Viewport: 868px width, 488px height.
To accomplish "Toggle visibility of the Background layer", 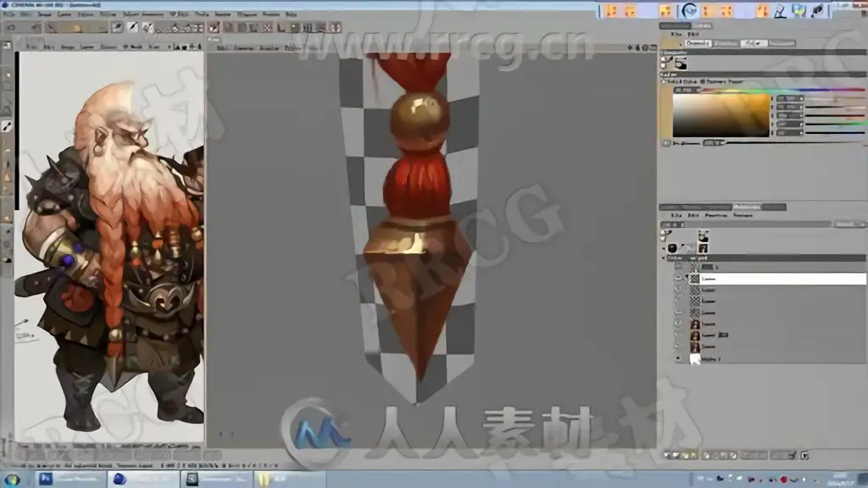I will pyautogui.click(x=679, y=359).
